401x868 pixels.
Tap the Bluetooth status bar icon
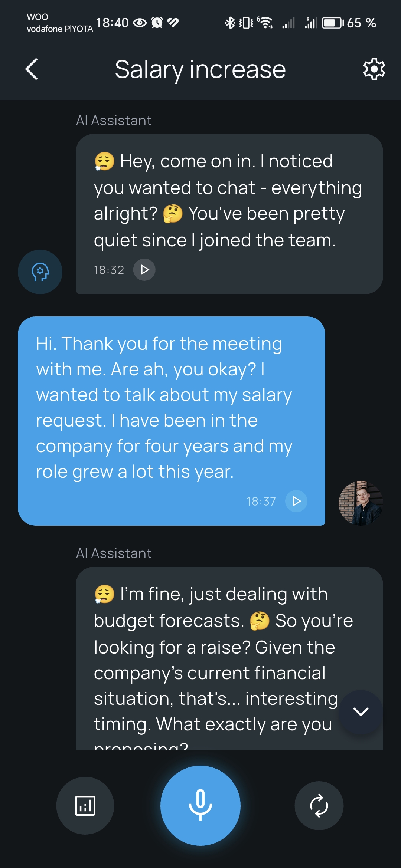click(x=230, y=23)
